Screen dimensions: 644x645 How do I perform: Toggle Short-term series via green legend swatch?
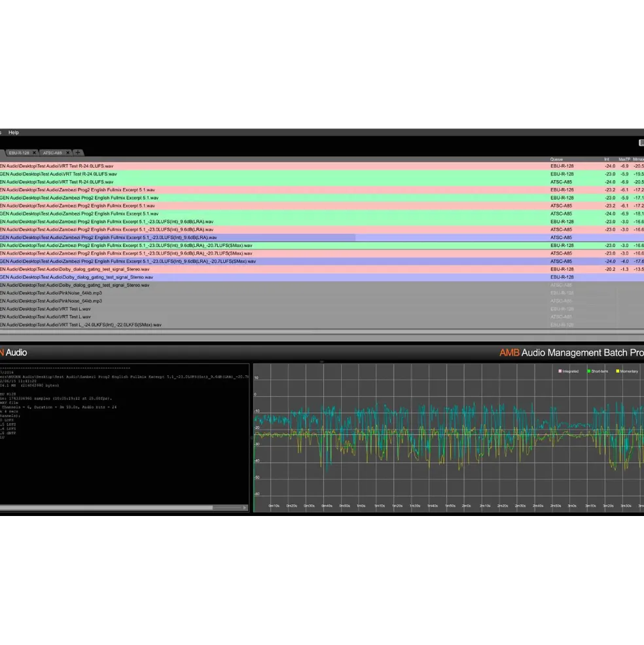coord(589,371)
